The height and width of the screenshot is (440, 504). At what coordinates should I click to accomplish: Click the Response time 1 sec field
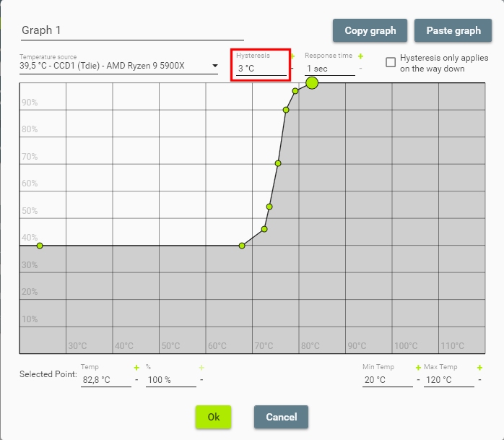point(330,69)
